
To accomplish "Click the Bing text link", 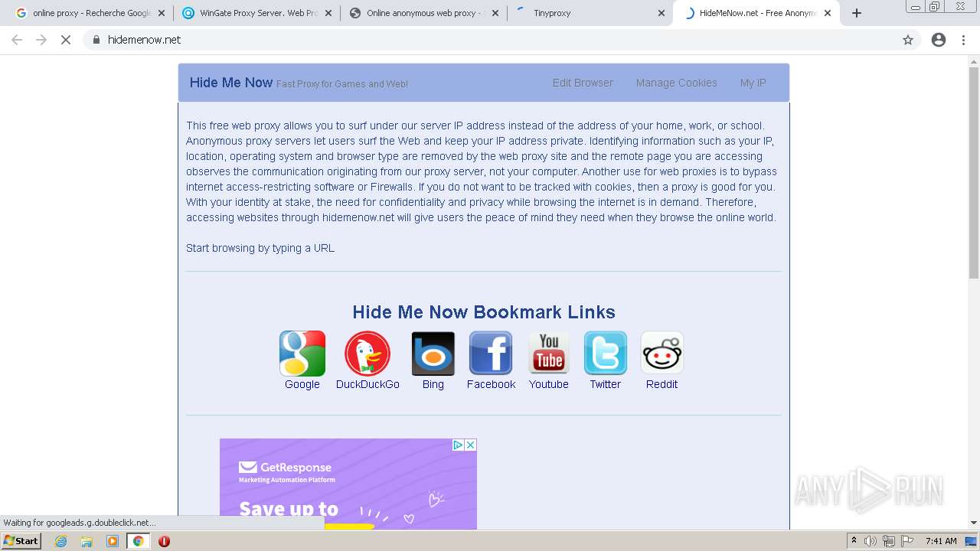I will click(x=433, y=384).
